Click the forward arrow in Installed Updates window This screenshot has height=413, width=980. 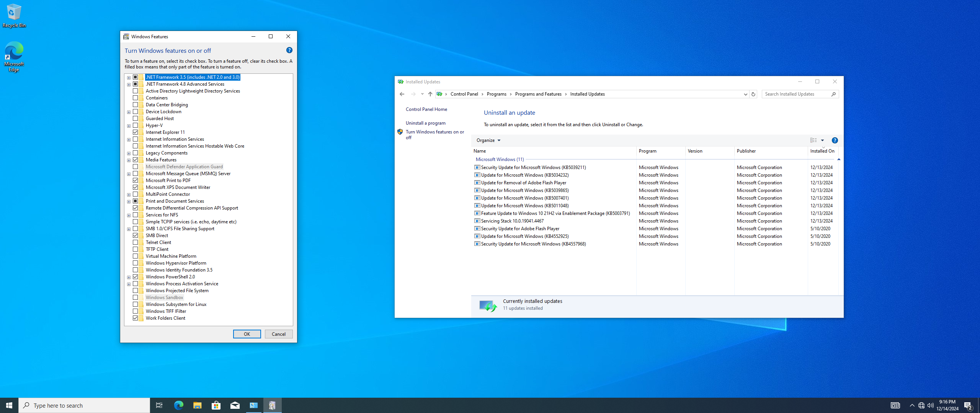(x=413, y=94)
